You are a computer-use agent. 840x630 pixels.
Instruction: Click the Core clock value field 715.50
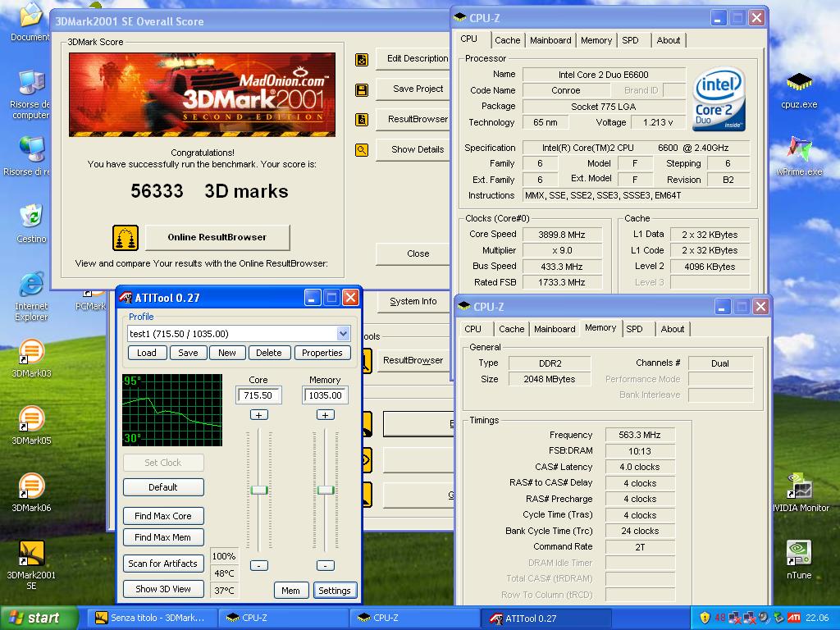tap(258, 395)
